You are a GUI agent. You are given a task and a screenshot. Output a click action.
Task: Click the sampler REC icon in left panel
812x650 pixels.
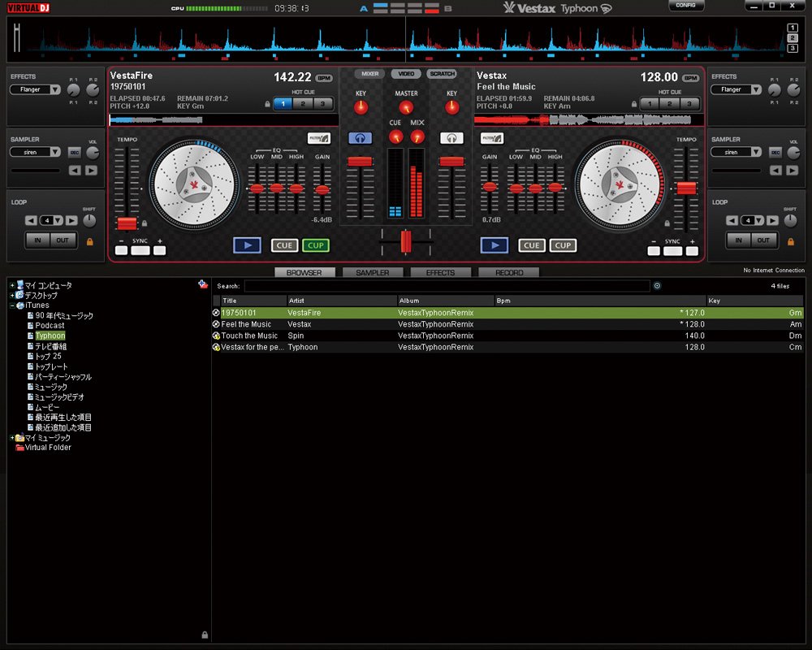point(74,152)
